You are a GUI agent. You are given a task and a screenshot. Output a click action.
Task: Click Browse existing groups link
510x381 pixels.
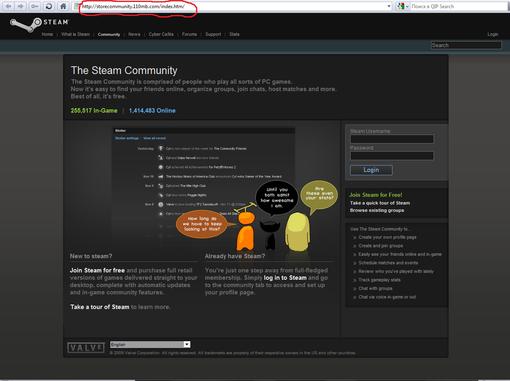click(377, 210)
